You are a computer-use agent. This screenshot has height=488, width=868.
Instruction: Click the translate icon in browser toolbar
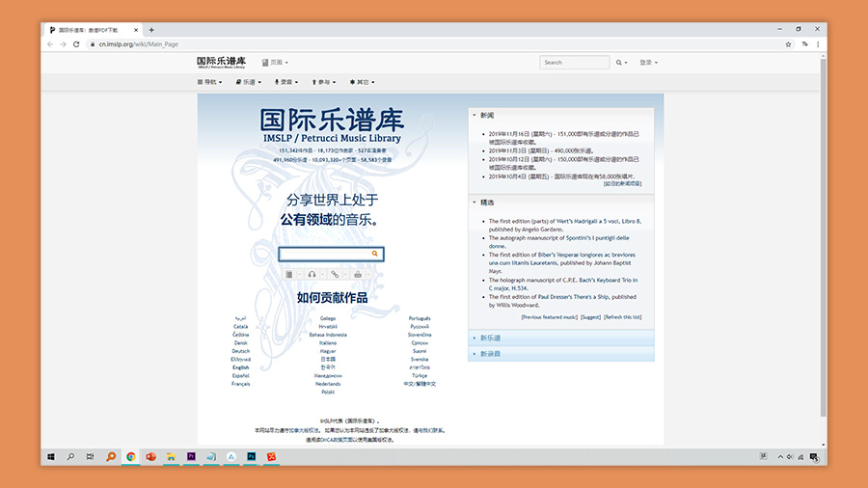point(805,44)
